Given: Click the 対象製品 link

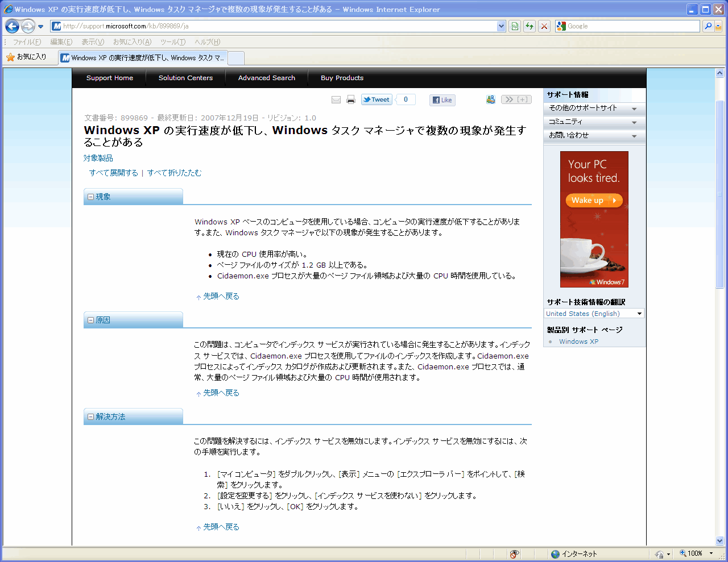Looking at the screenshot, I should pyautogui.click(x=98, y=158).
